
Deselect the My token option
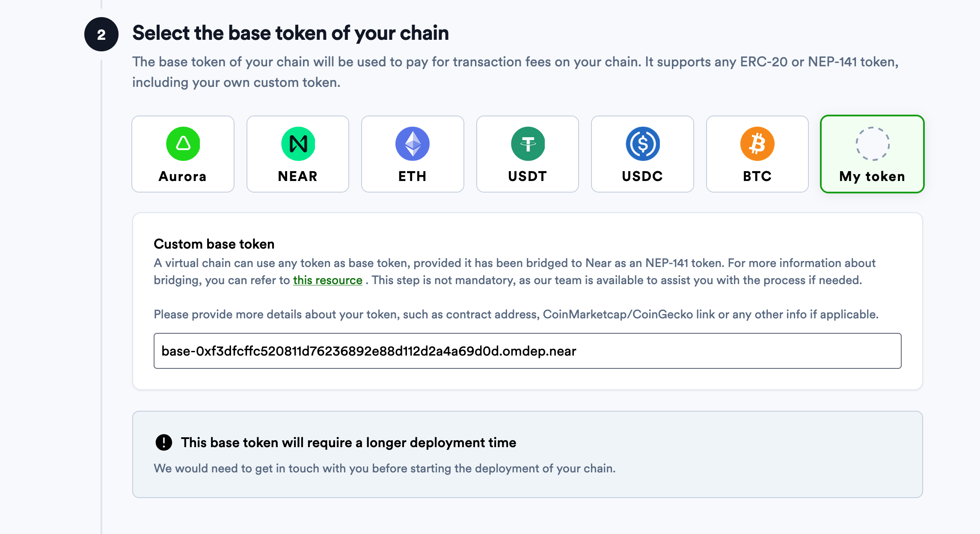coord(872,154)
